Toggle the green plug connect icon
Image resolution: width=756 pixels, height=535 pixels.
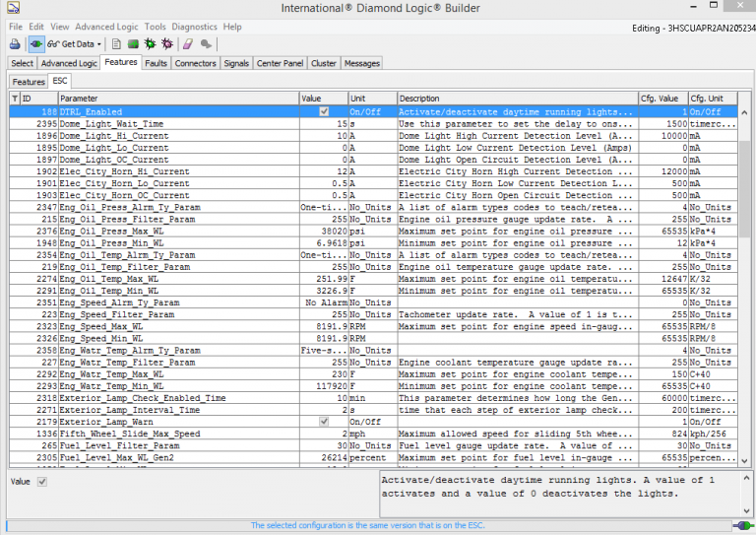36,44
